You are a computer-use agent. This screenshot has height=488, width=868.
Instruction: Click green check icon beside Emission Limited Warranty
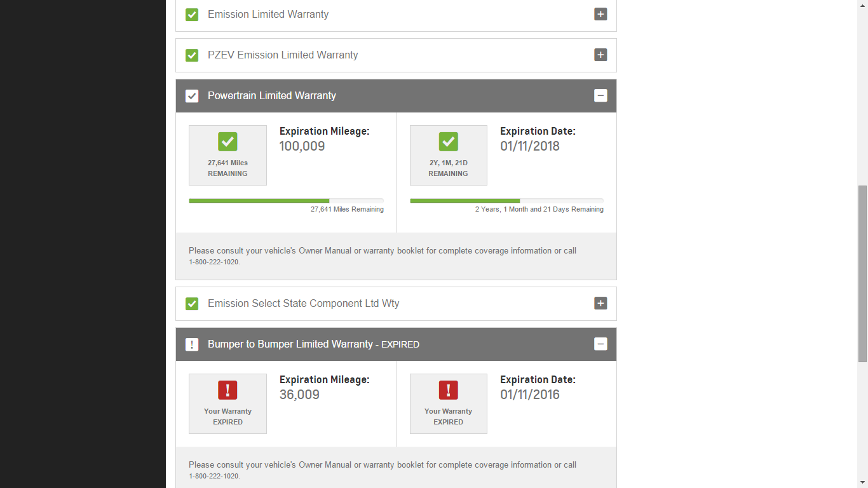tap(192, 15)
